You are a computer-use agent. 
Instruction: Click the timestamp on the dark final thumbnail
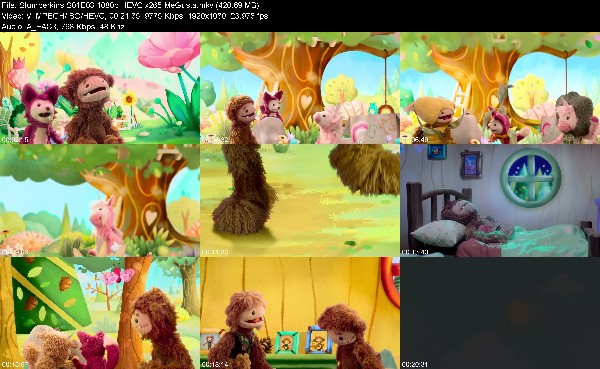[414, 365]
